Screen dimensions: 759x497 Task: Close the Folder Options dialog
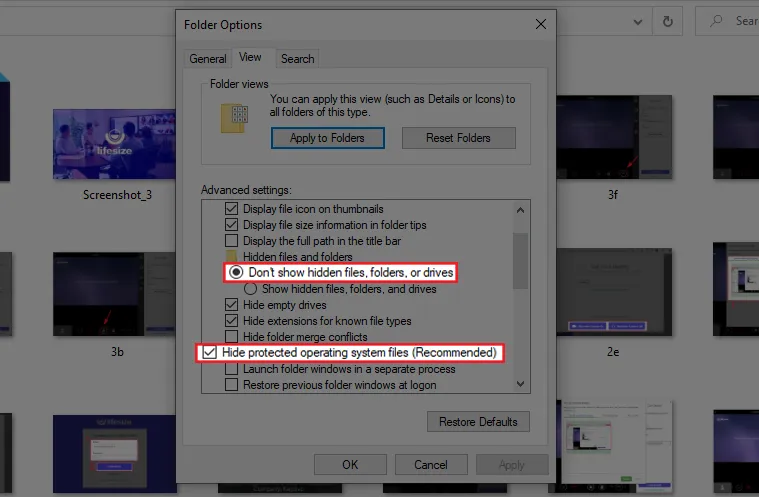(541, 24)
